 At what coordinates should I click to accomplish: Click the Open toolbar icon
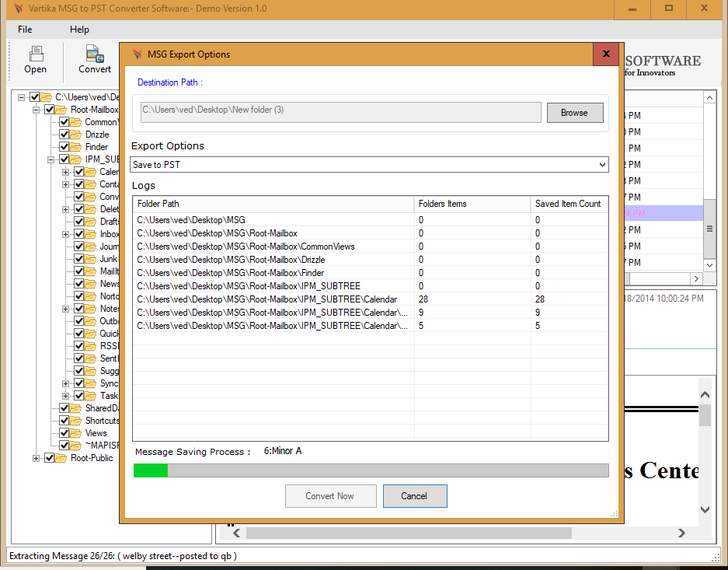[x=36, y=54]
